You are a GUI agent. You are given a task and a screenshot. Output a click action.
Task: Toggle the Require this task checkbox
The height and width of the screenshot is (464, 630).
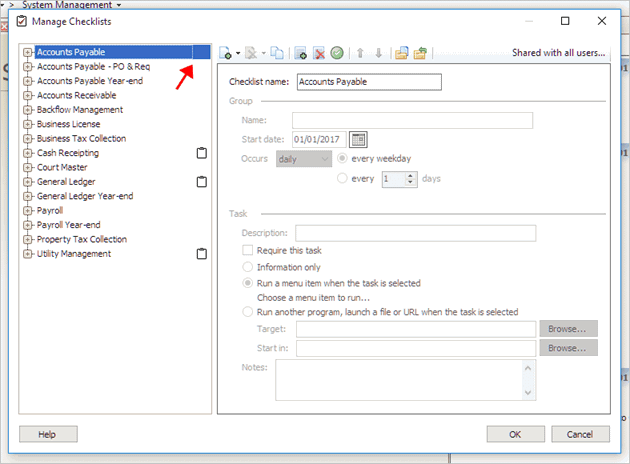tap(248, 250)
